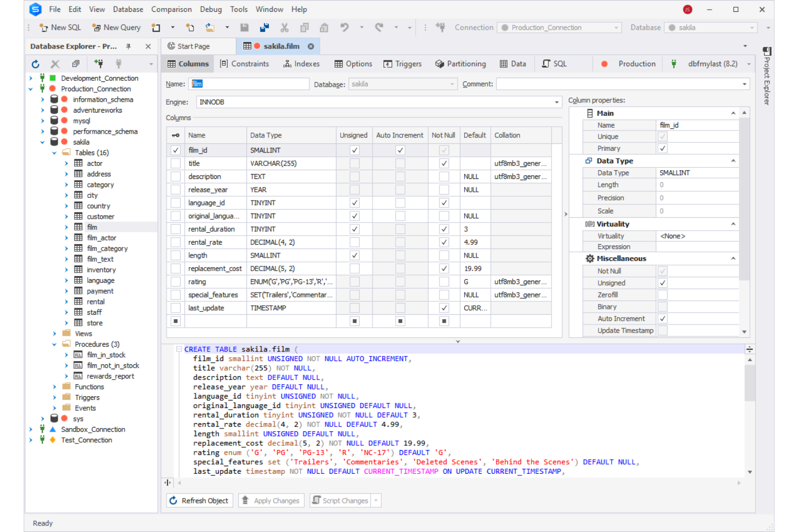Save all documents with the toolbar icon
This screenshot has width=798, height=532.
coord(264,27)
